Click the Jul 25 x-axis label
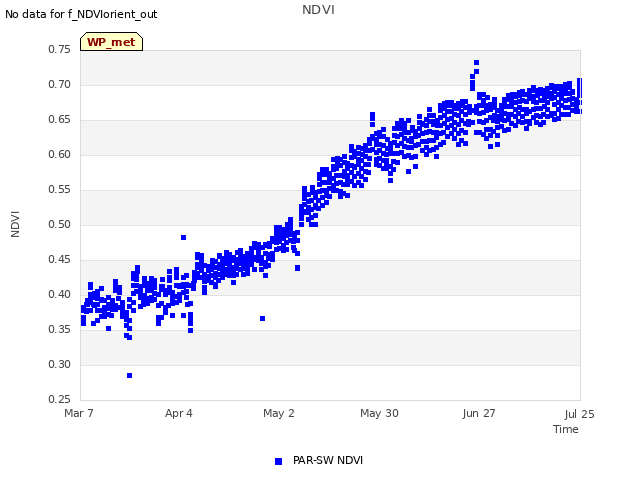 [x=579, y=414]
